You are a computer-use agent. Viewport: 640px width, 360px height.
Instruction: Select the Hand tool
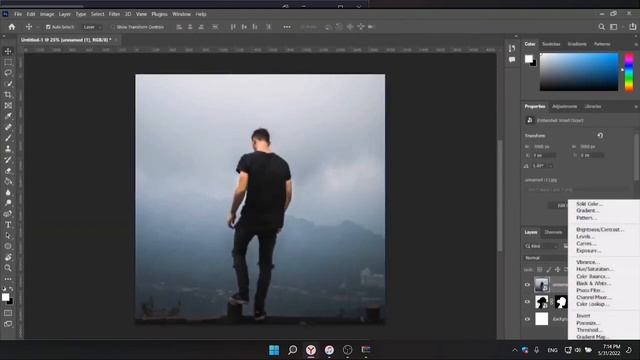8,257
